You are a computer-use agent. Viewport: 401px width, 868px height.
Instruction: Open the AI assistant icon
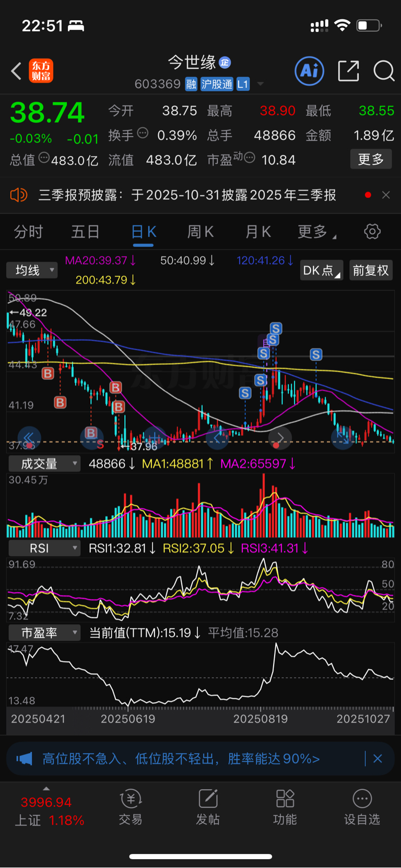click(x=310, y=71)
